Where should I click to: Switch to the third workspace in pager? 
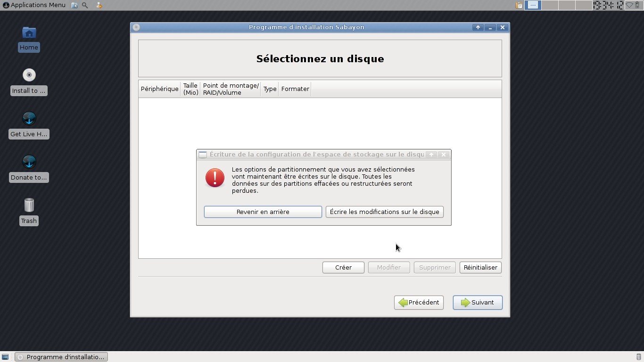click(x=567, y=5)
